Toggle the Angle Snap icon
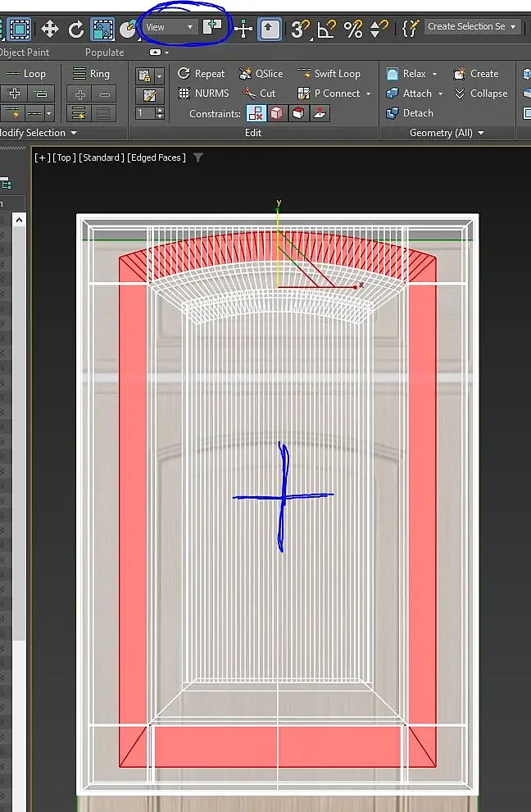 (326, 29)
